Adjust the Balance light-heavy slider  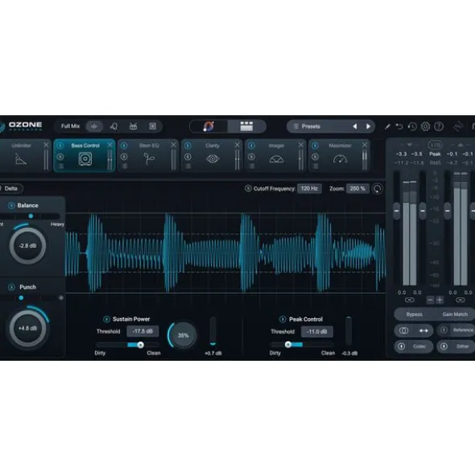[x=30, y=216]
